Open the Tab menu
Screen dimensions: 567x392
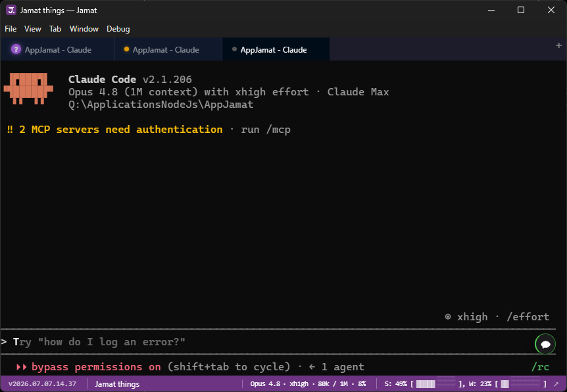coord(55,29)
